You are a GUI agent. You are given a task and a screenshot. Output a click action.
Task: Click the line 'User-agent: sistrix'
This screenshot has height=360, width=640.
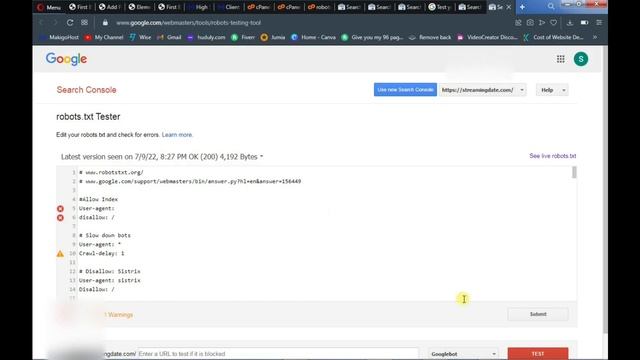(x=110, y=280)
